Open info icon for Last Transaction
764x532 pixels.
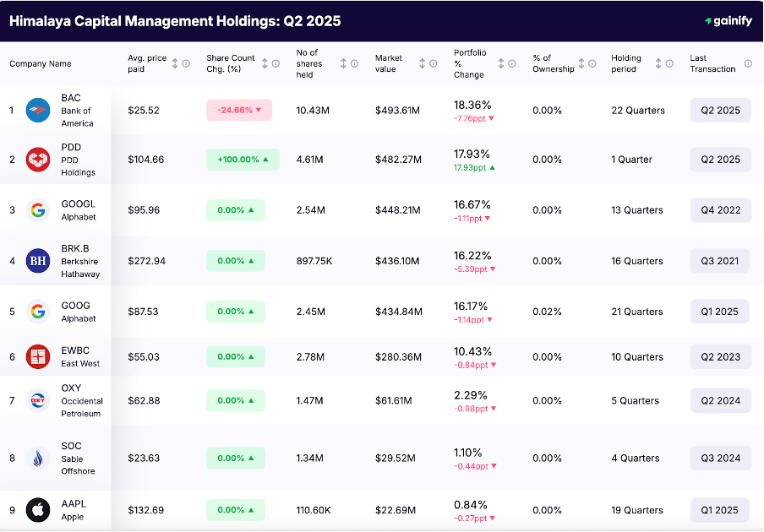[x=749, y=63]
